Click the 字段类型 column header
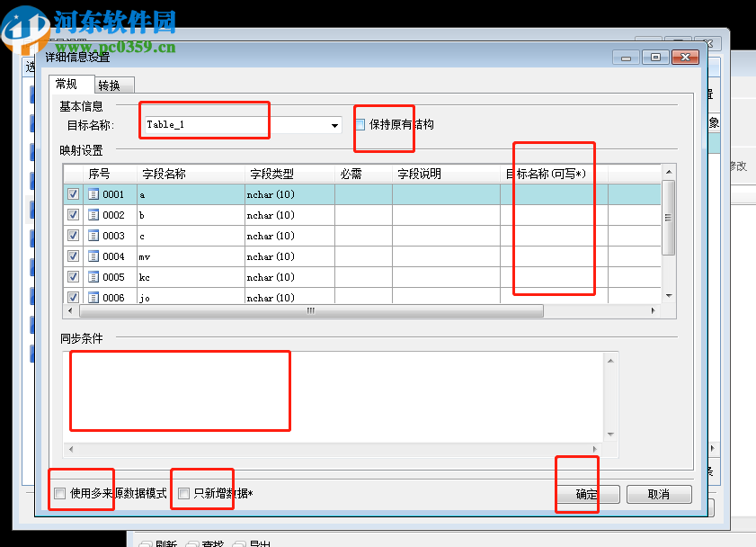 coord(289,174)
